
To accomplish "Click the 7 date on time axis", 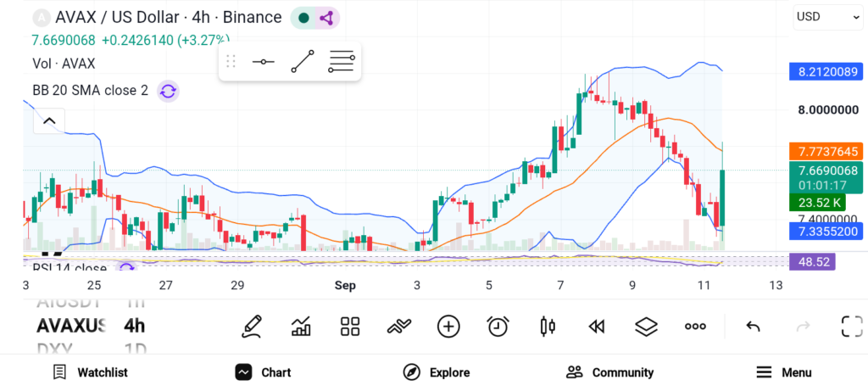I will (x=560, y=286).
